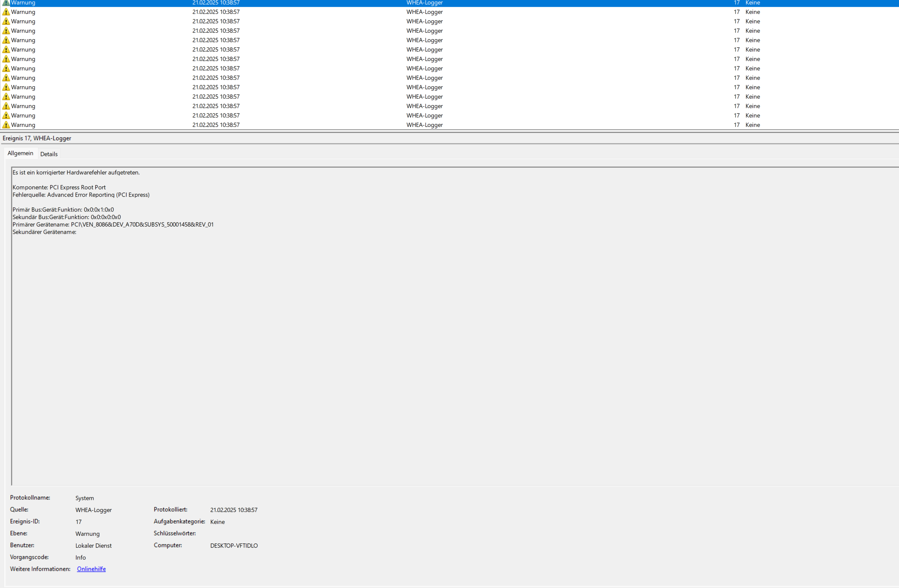Image resolution: width=899 pixels, height=588 pixels.
Task: Click the warning icon in the second-to-last list row
Action: point(6,115)
